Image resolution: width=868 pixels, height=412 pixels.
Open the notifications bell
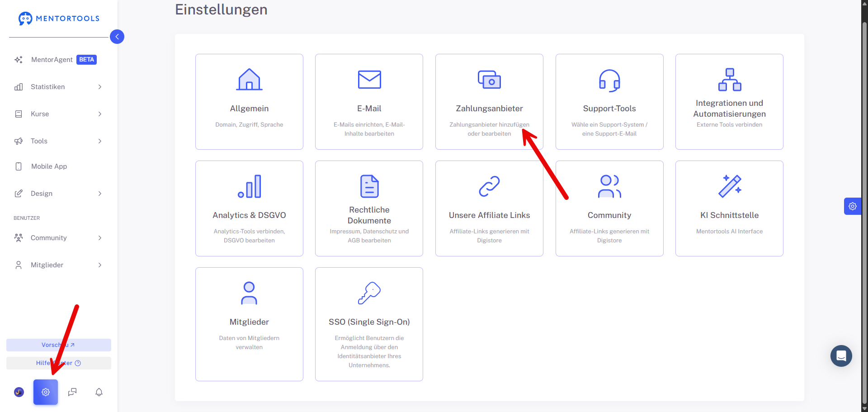pyautogui.click(x=99, y=392)
